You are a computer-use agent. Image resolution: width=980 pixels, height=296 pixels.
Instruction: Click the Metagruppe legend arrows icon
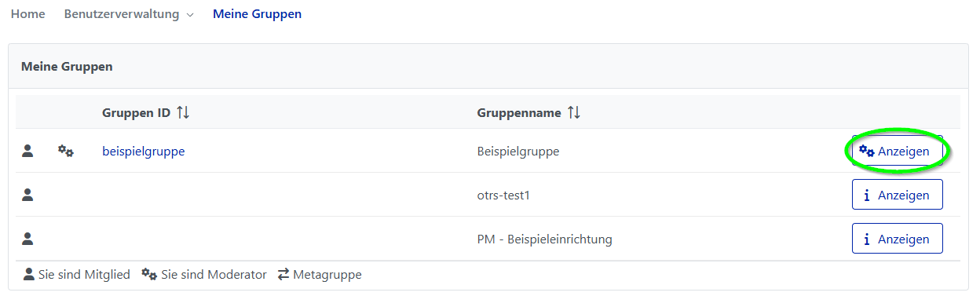[x=283, y=275]
